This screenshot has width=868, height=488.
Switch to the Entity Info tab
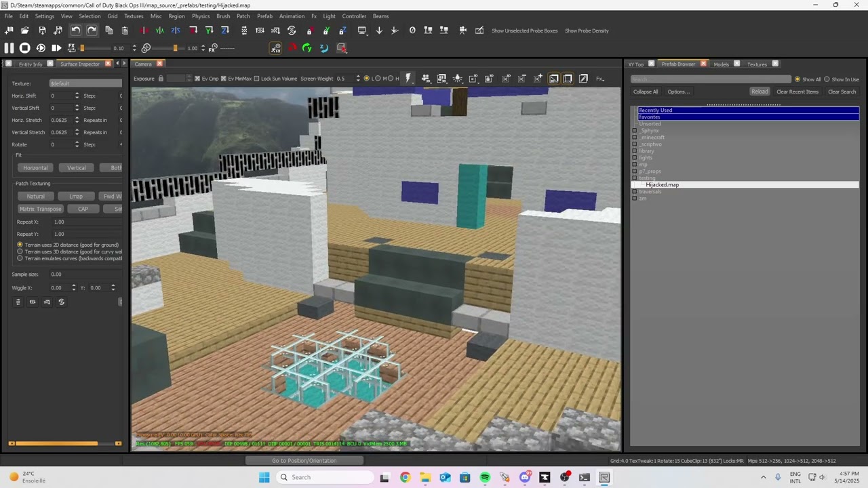click(31, 64)
